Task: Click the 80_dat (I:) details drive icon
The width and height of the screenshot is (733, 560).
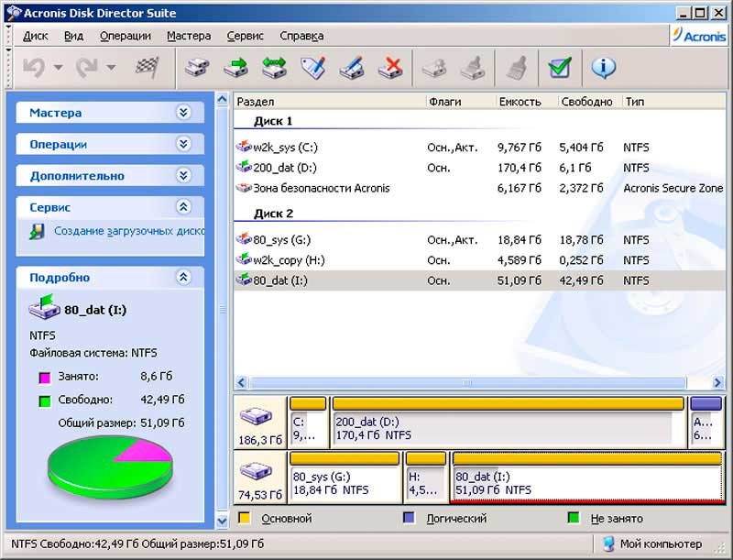Action: coord(44,307)
